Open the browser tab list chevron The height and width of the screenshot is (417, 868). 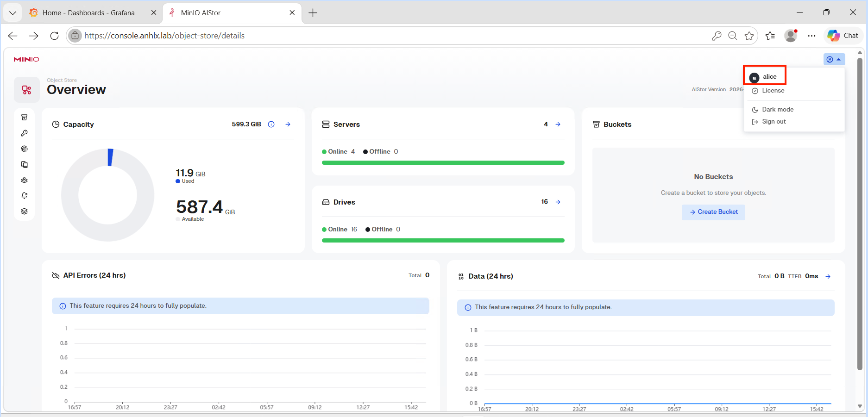click(13, 13)
